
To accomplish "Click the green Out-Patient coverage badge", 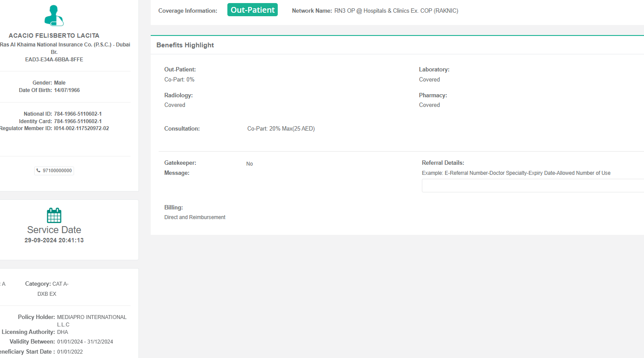I will click(252, 10).
